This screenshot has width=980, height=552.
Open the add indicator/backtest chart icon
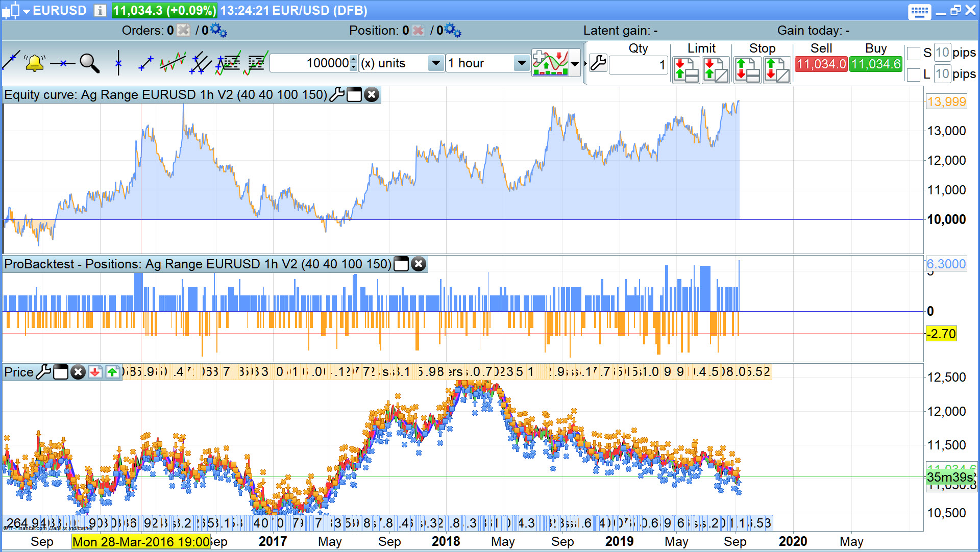[550, 63]
